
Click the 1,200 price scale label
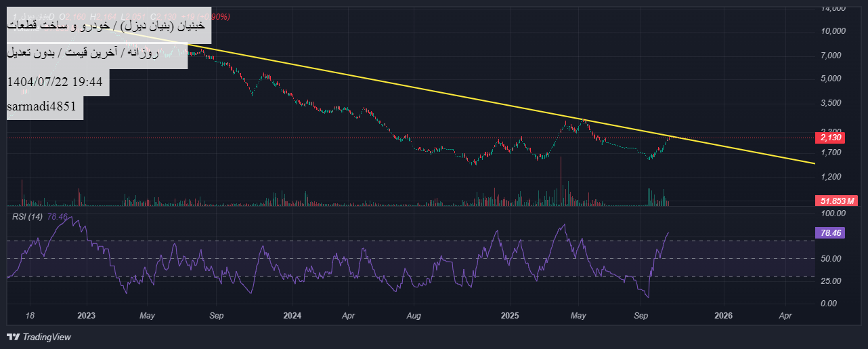(x=834, y=177)
